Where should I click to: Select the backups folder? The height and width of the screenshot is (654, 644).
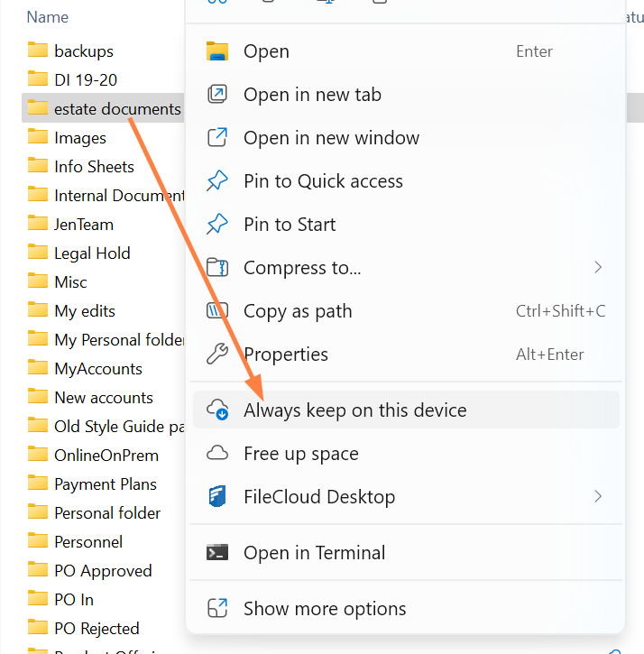click(83, 51)
